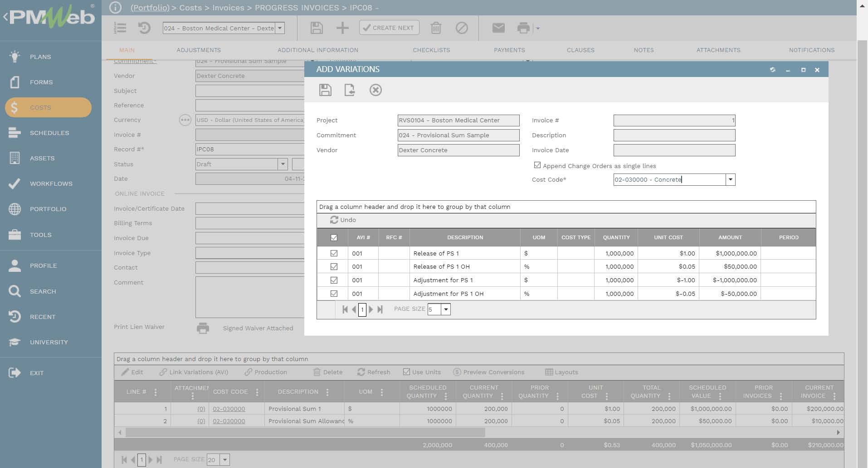Click the horizontal scrollbar of invoice grid
The image size is (868, 468).
coord(305,433)
